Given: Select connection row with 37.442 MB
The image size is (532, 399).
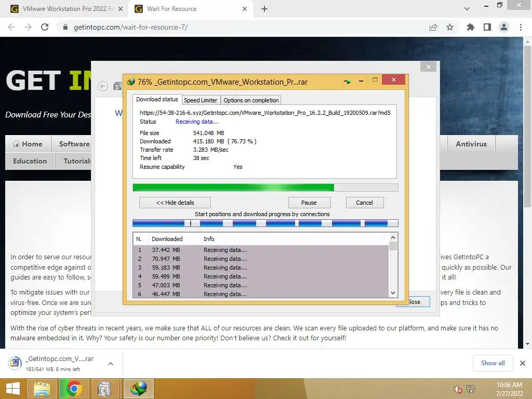Looking at the screenshot, I should pos(261,250).
